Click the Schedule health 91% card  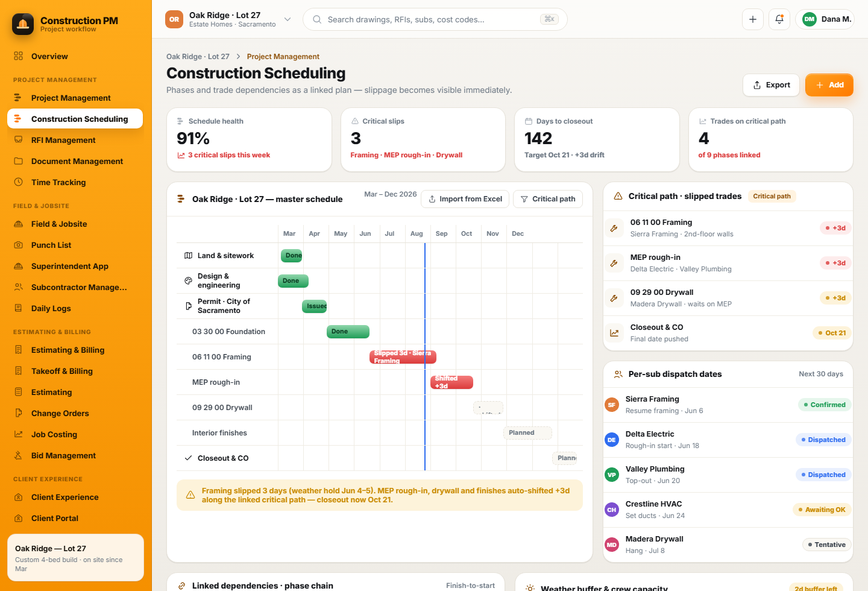(249, 140)
